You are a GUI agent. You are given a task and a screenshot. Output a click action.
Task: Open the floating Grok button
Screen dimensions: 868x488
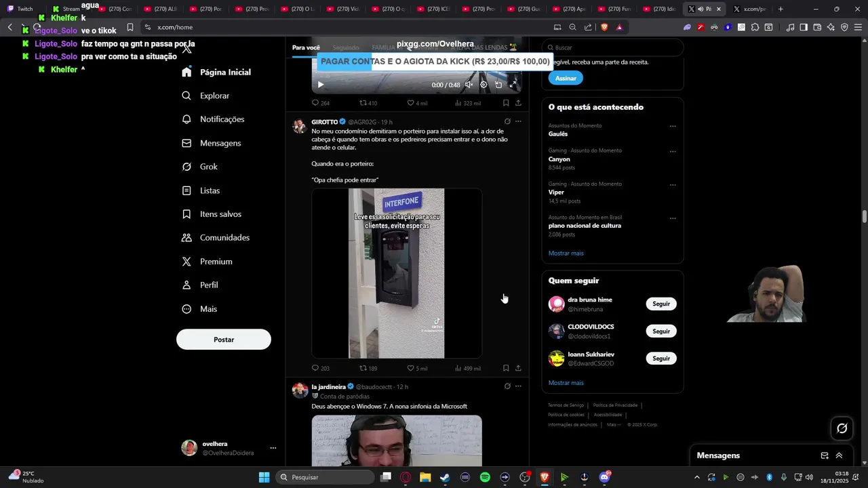(842, 428)
